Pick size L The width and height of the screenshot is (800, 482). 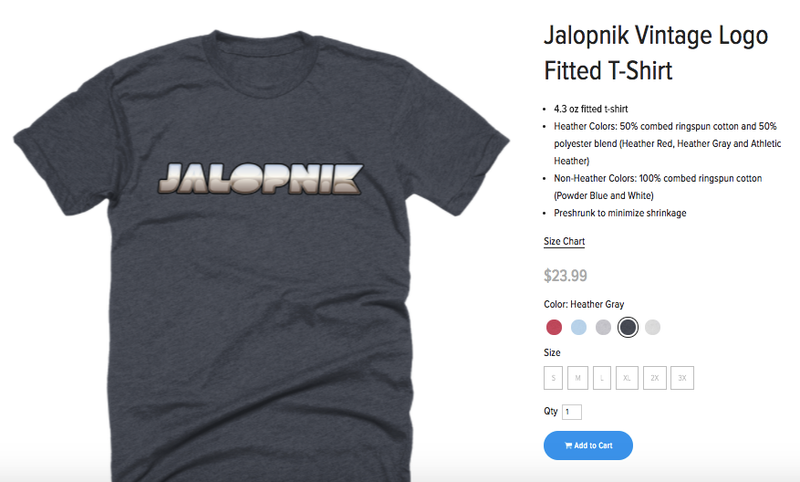[602, 378]
